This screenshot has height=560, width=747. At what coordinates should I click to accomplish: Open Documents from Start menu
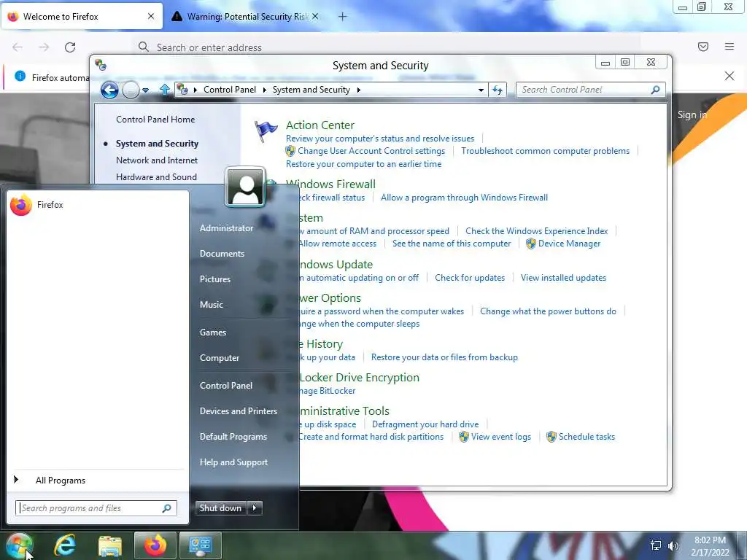pyautogui.click(x=222, y=254)
